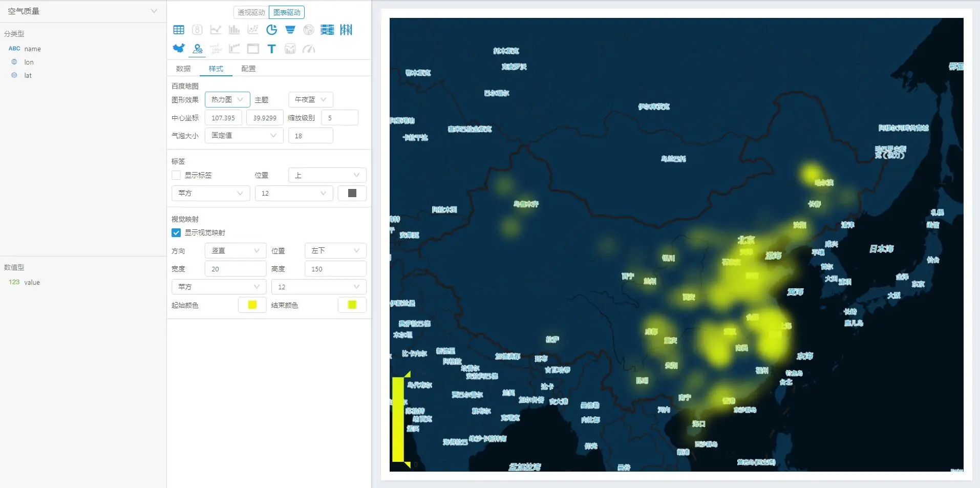Switch to the 数据 tab

(183, 69)
